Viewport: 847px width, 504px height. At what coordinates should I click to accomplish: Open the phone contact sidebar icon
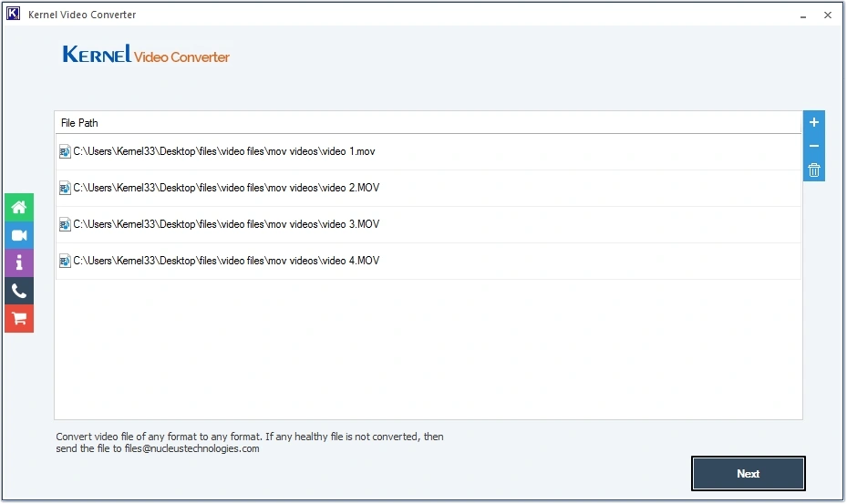click(19, 291)
